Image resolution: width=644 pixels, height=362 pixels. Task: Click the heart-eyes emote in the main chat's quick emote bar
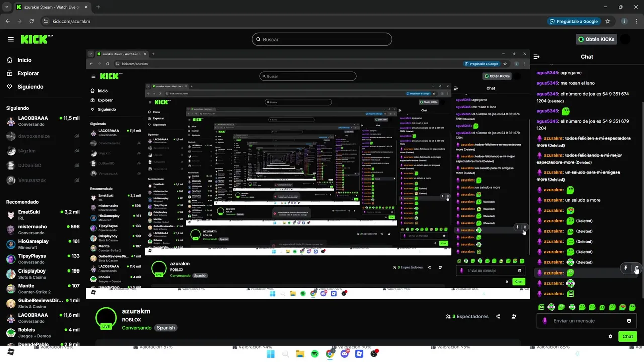(622, 307)
